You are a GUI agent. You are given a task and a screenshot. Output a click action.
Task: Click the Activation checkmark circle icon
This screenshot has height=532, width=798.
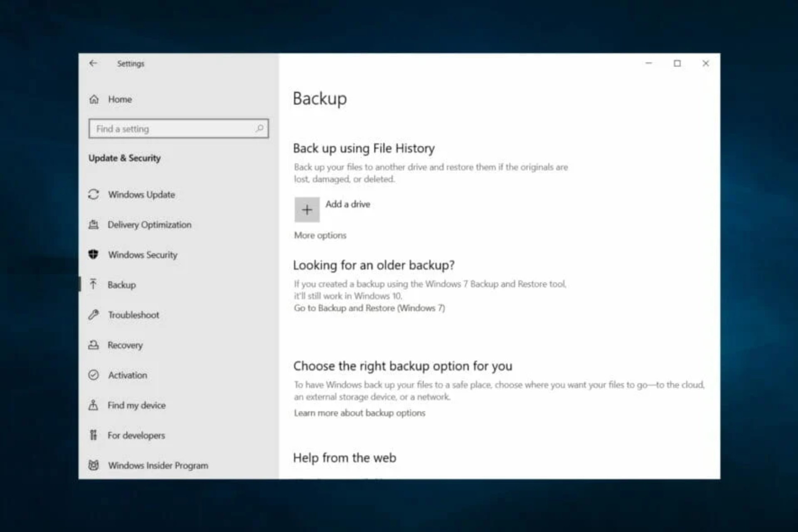(94, 375)
